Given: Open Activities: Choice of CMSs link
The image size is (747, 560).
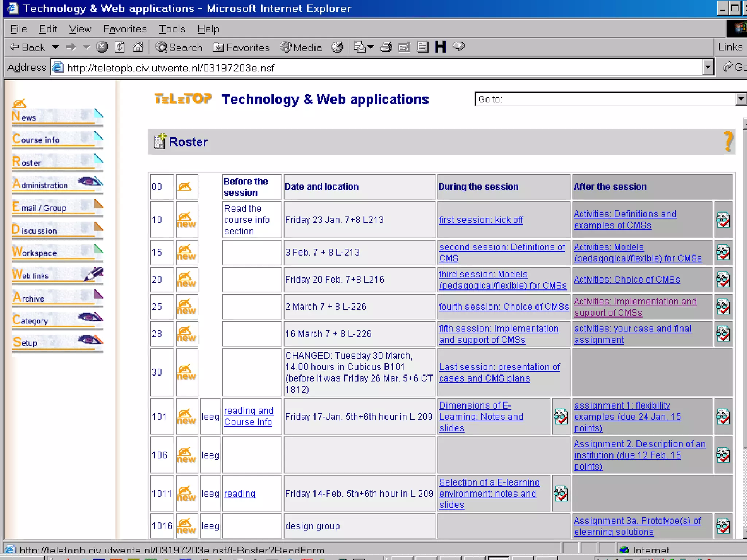Looking at the screenshot, I should [627, 279].
